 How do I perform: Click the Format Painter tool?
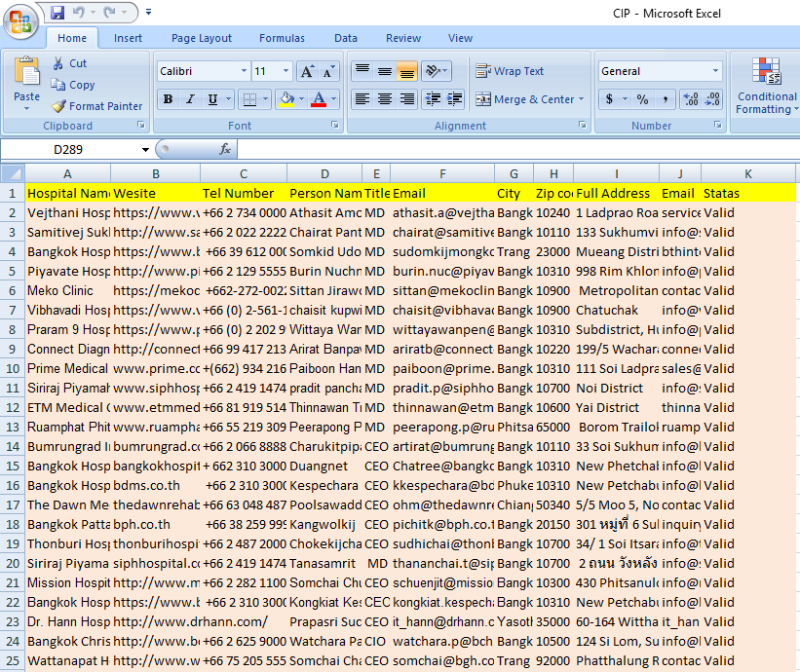(x=95, y=106)
